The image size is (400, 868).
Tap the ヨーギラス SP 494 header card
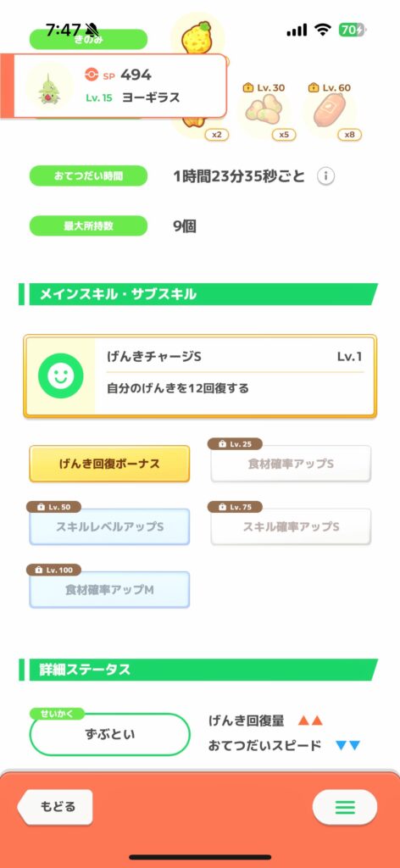[114, 86]
